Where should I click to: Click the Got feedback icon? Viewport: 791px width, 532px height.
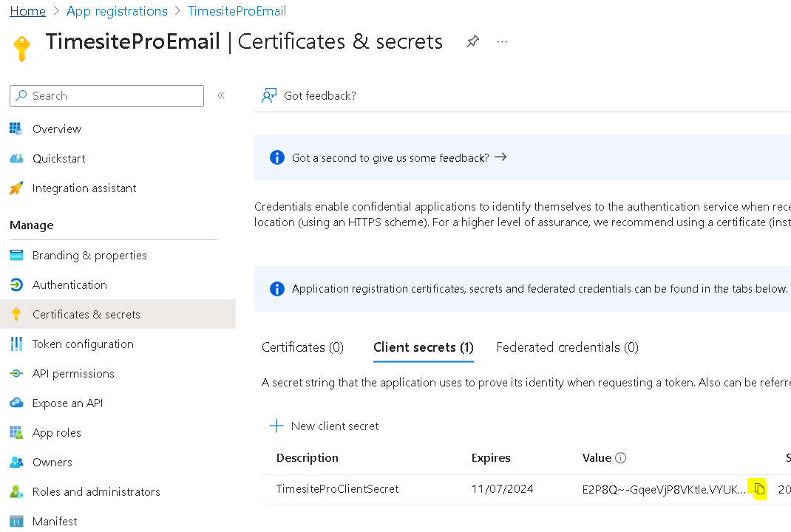(269, 96)
